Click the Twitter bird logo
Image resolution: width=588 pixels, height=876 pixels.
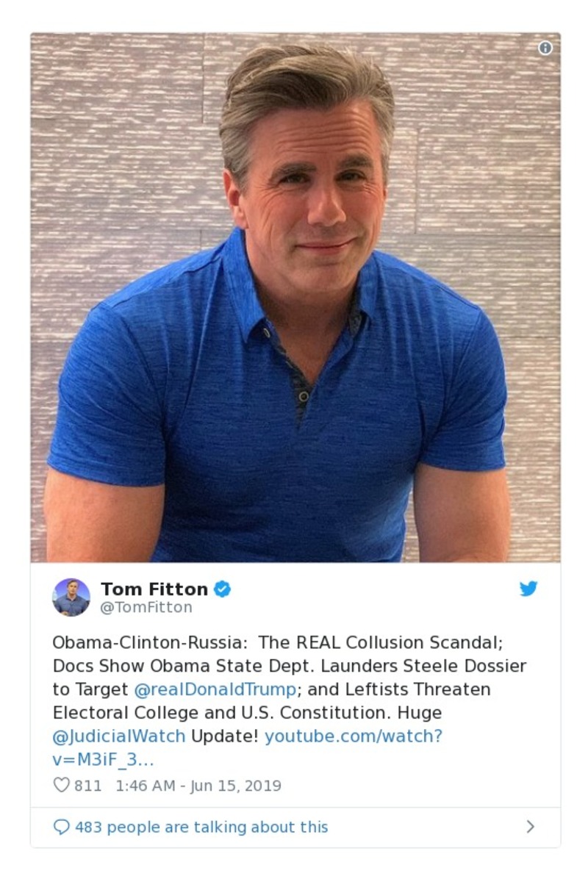[x=528, y=588]
